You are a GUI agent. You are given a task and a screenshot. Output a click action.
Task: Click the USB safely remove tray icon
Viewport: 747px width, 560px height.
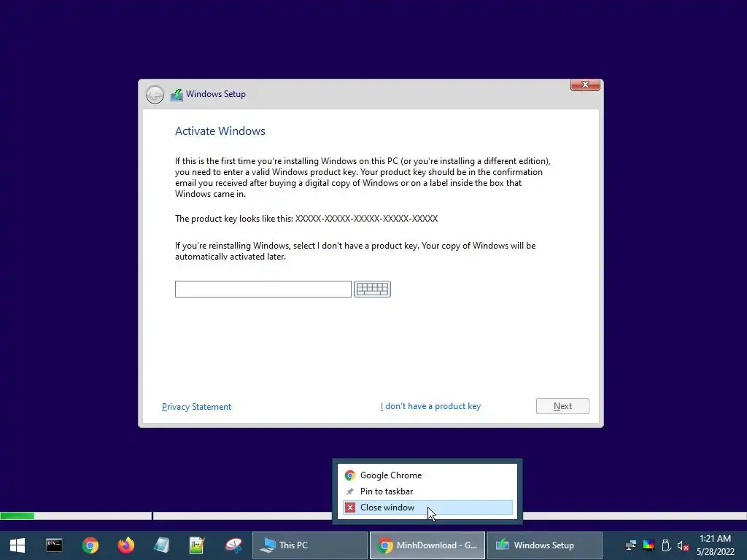tap(666, 545)
